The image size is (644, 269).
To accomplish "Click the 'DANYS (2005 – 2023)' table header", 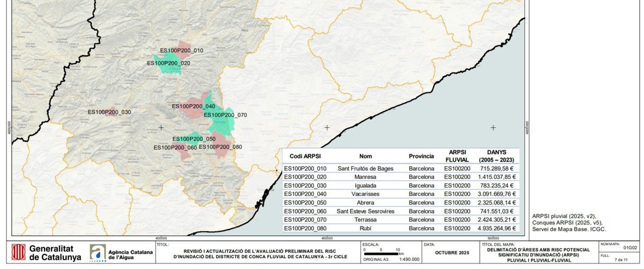I will pyautogui.click(x=496, y=156).
